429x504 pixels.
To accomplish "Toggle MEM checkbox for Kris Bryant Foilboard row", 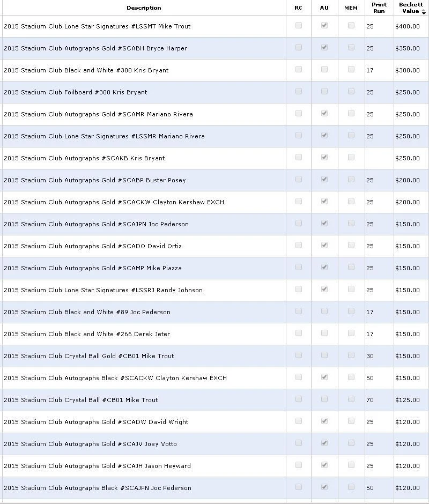I will point(351,91).
